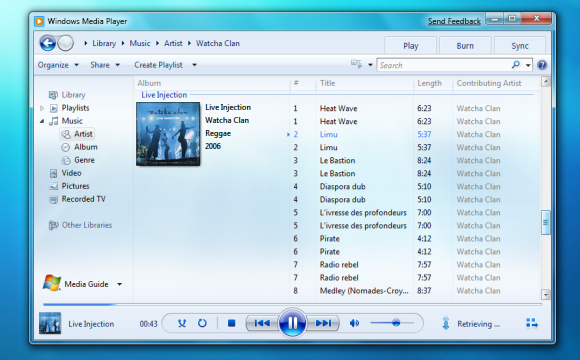Click the greyed Forward navigation button
580x360 pixels.
[x=66, y=43]
